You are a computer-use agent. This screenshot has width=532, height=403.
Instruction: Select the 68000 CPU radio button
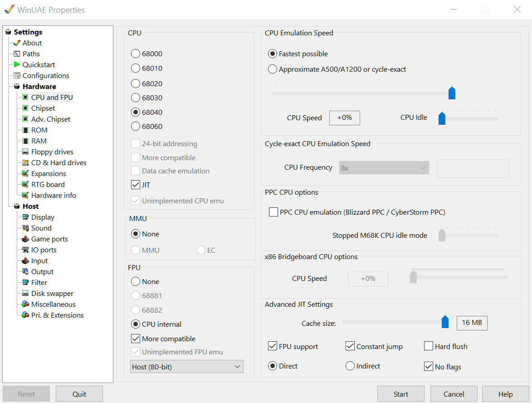point(135,54)
